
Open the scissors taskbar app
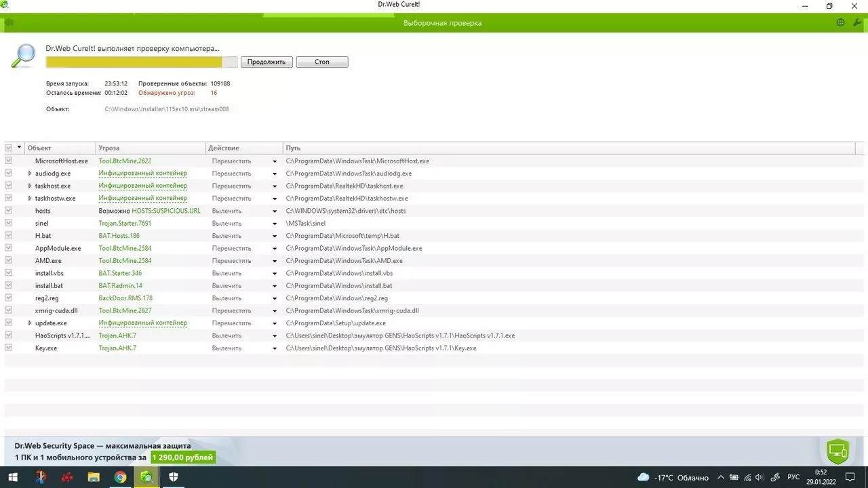[41, 477]
